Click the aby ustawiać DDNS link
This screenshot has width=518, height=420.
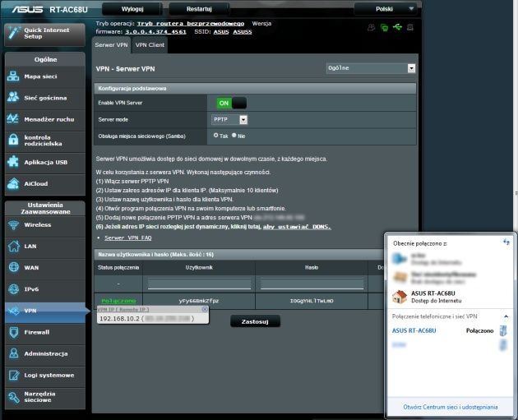pos(297,227)
